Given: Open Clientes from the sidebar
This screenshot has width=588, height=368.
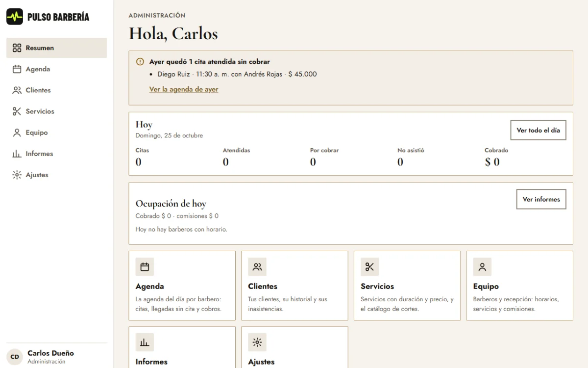Looking at the screenshot, I should coord(56,90).
